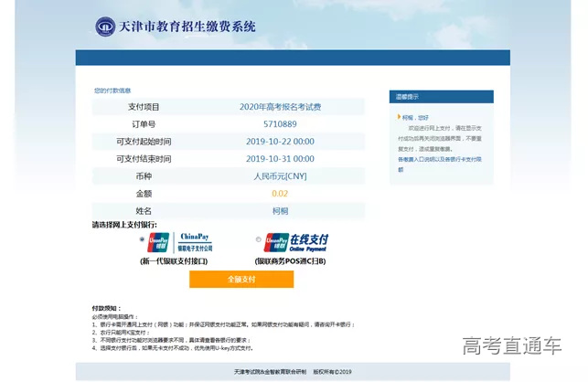Click the 金额 row label
The width and height of the screenshot is (588, 382).
pos(144,194)
